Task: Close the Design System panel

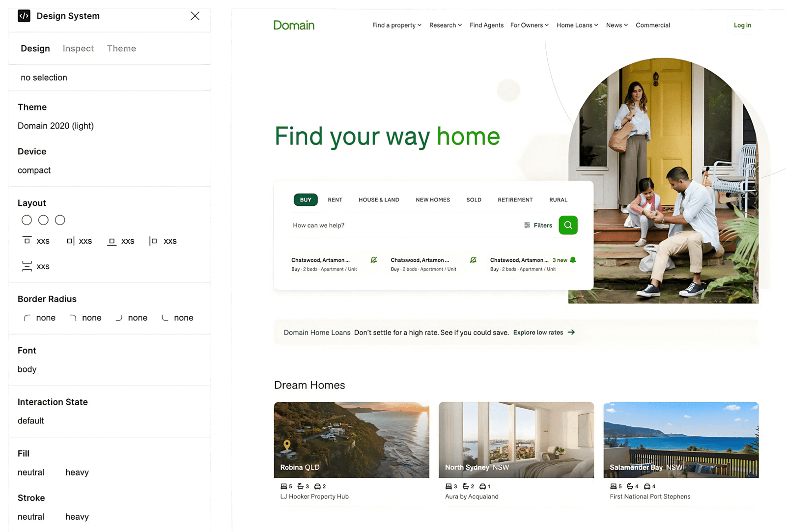Action: [195, 16]
